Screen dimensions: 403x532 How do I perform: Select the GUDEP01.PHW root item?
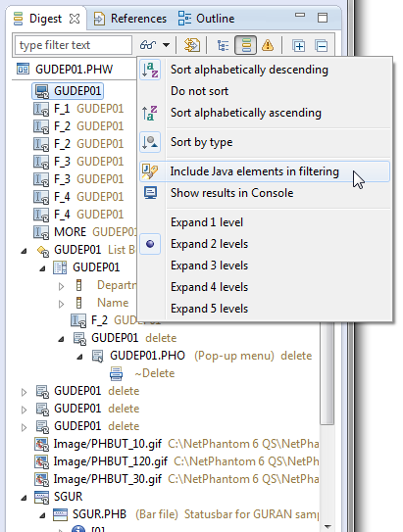click(74, 70)
